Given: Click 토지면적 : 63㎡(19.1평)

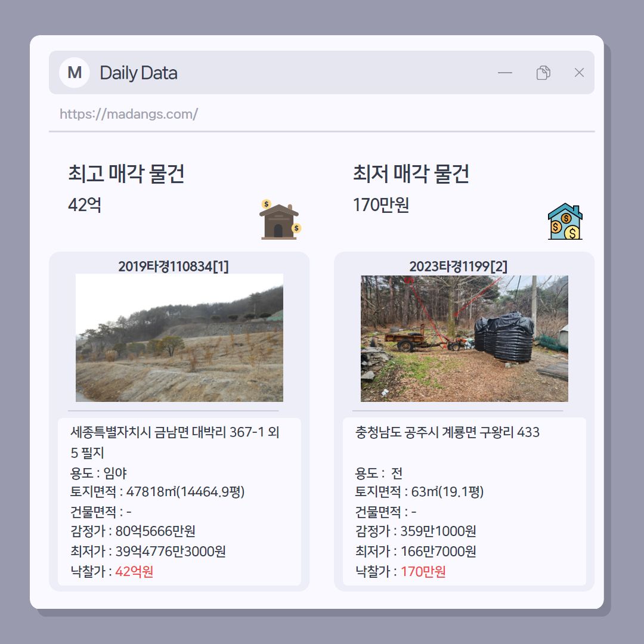Looking at the screenshot, I should 419,491.
